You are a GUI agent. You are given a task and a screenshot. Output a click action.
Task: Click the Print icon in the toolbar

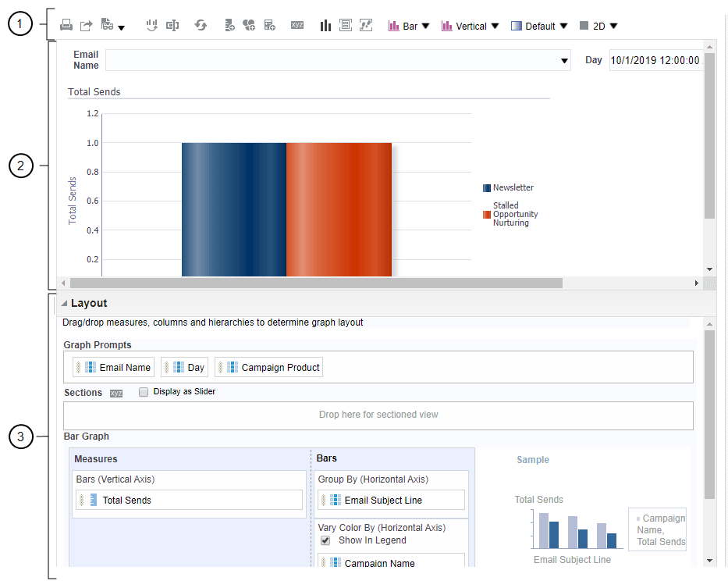click(x=66, y=25)
